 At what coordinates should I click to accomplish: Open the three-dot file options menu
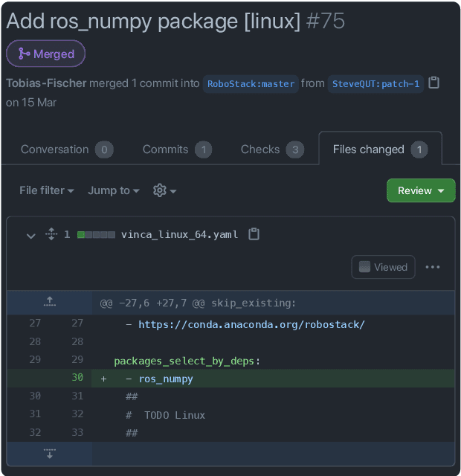pyautogui.click(x=433, y=267)
